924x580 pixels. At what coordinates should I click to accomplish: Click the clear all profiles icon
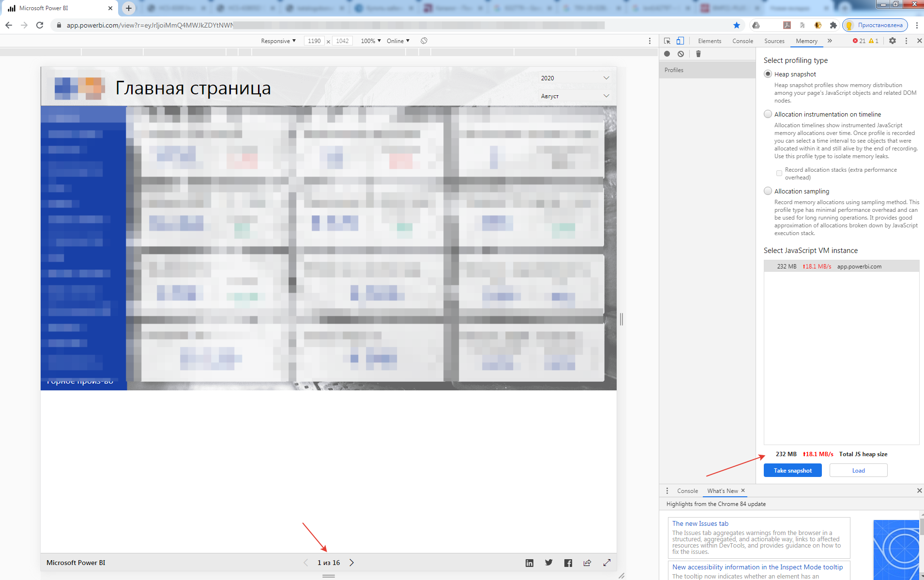681,54
